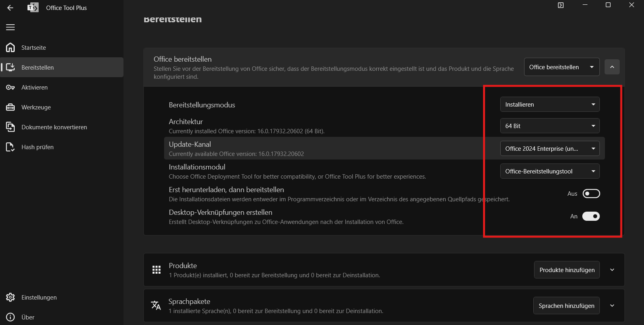Click the Produkte hinzufügen button
Screen dimensions: 644x325
[x=567, y=270]
